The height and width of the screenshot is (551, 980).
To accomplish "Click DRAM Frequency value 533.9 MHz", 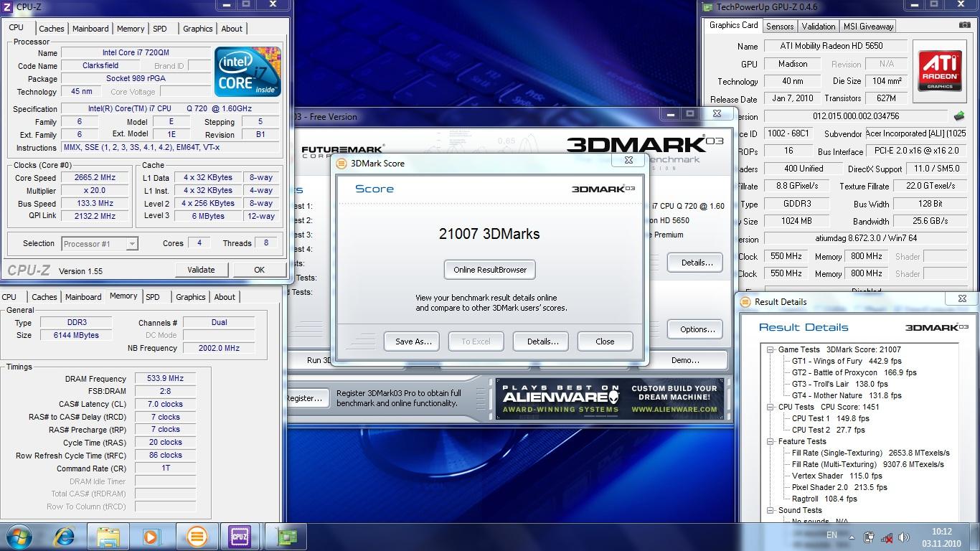I will click(165, 379).
